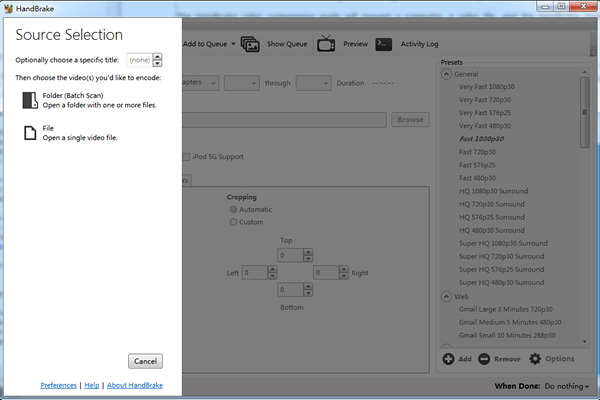This screenshot has height=400, width=600.
Task: Increase the Top crop value
Action: [x=308, y=252]
